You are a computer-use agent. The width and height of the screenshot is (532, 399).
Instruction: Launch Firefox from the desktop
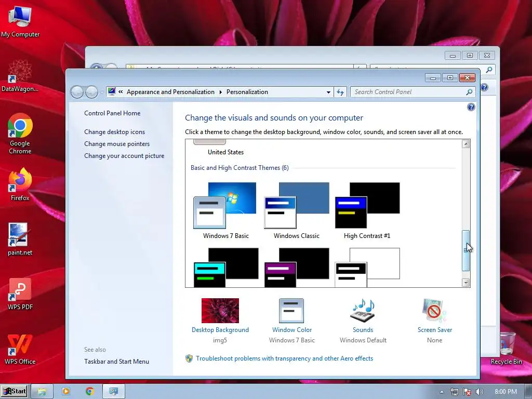pos(20,184)
